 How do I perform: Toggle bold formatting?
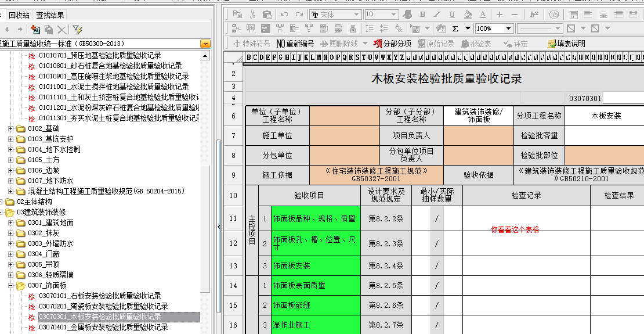(x=422, y=15)
